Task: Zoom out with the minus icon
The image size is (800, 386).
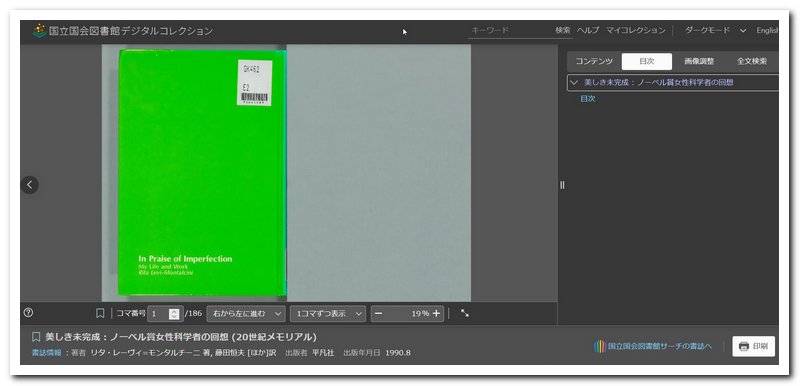Action: pos(378,314)
